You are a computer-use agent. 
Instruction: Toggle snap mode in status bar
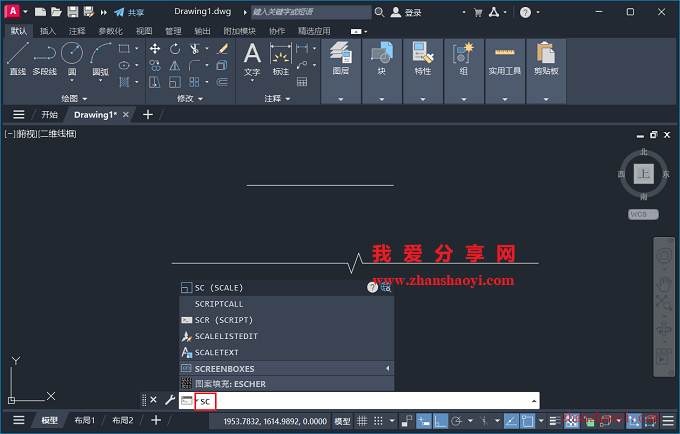click(x=379, y=421)
